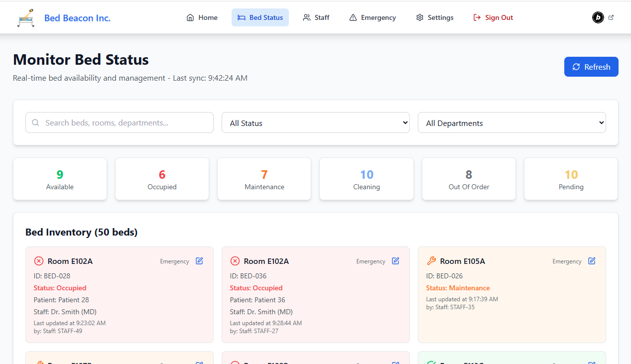Go to the Staff page
The height and width of the screenshot is (364, 631).
316,17
